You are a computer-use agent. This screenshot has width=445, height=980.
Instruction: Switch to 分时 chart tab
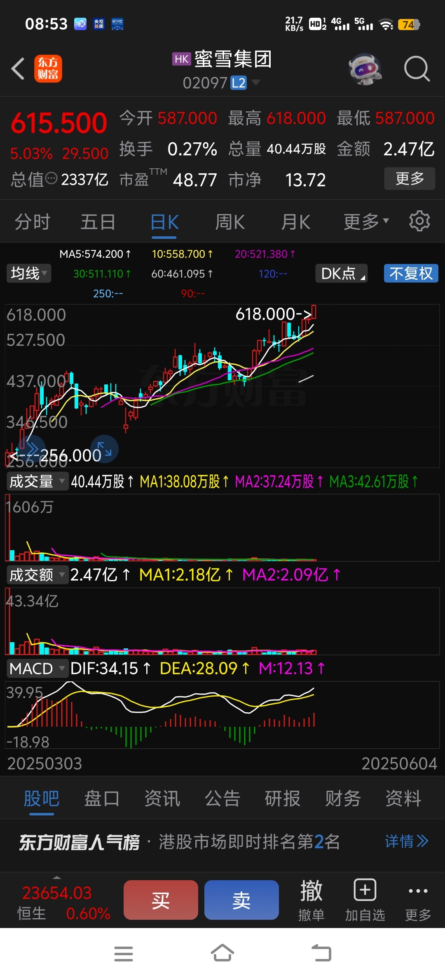point(32,222)
